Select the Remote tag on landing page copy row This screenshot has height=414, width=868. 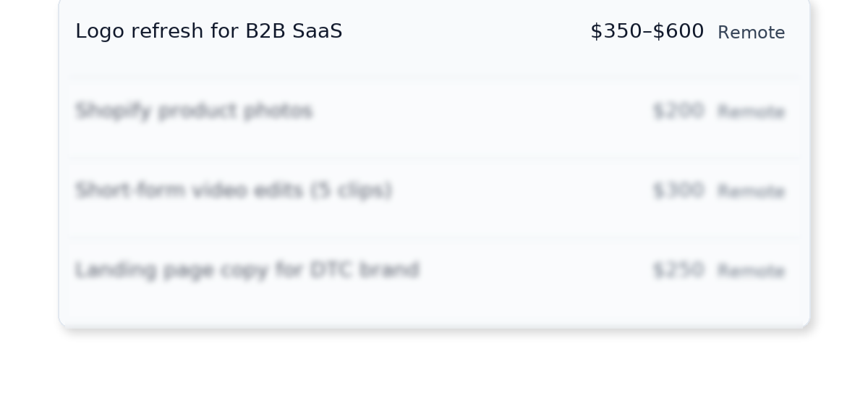pos(751,271)
